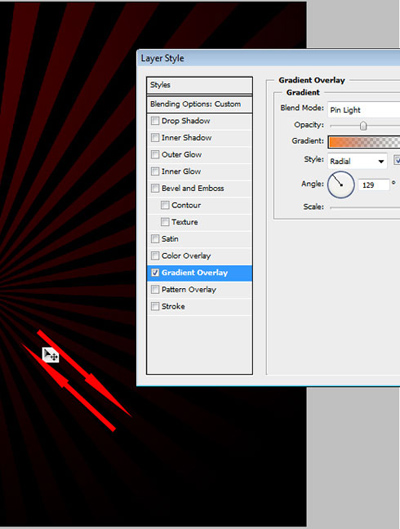Viewport: 400px width, 529px height.
Task: Enable the Outer Glow checkbox
Action: (155, 154)
